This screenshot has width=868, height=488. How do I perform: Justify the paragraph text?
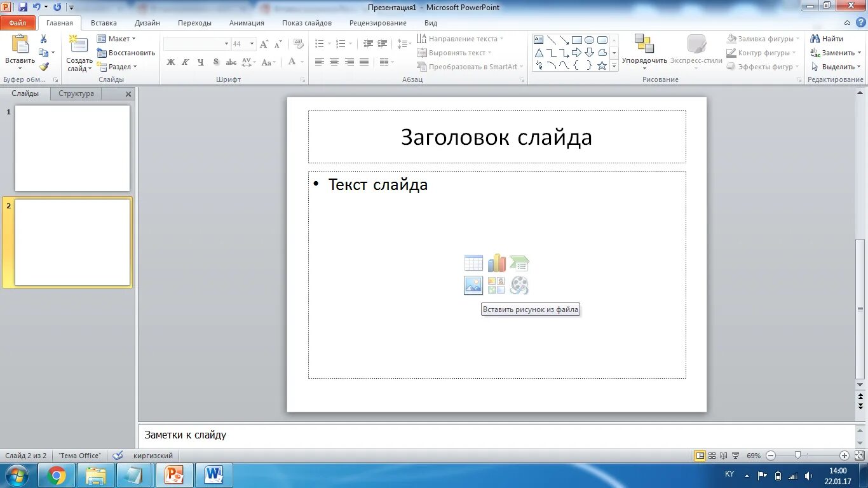tap(364, 62)
